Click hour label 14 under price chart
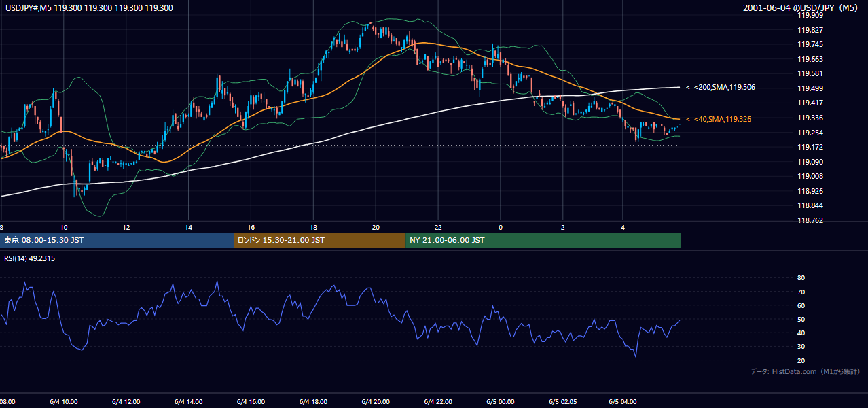 tap(188, 227)
